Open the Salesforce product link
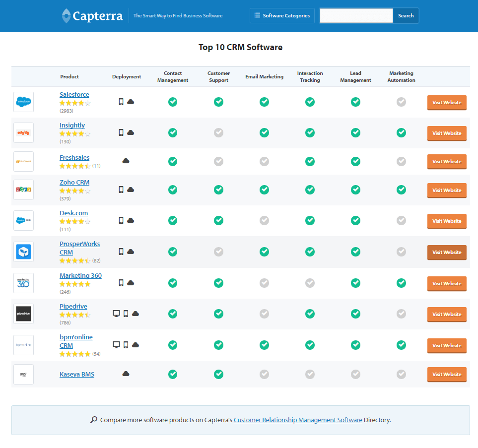This screenshot has width=478, height=448. [x=74, y=94]
